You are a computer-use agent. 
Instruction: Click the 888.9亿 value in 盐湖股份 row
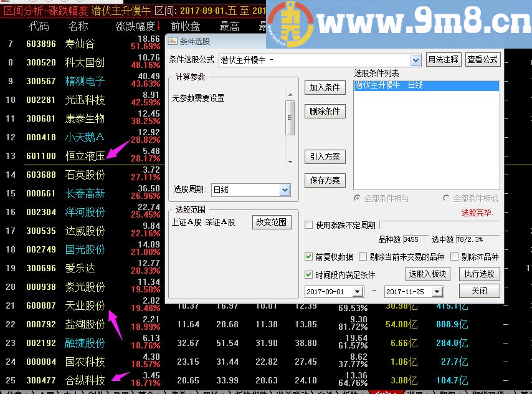point(452,324)
